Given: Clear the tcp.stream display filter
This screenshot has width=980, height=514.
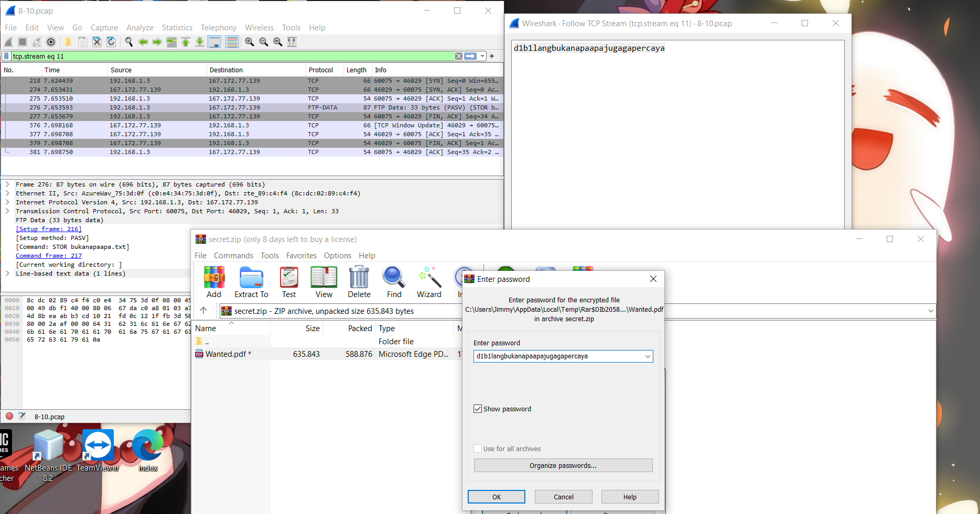Looking at the screenshot, I should 459,56.
